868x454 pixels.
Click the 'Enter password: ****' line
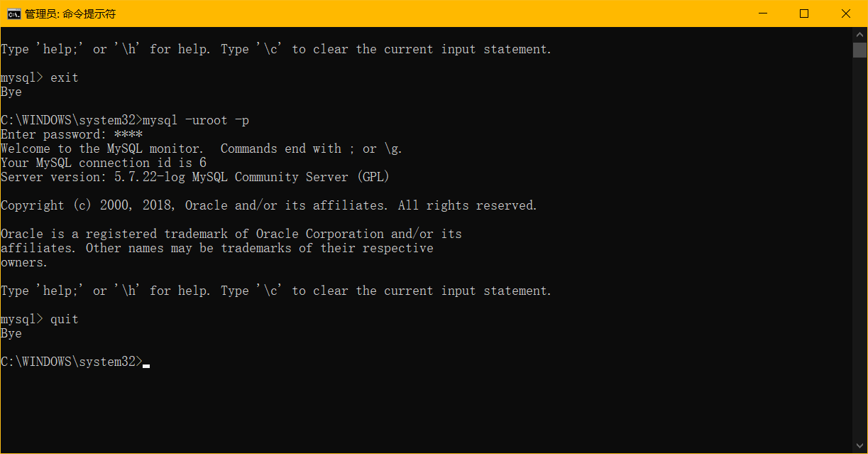pos(72,134)
